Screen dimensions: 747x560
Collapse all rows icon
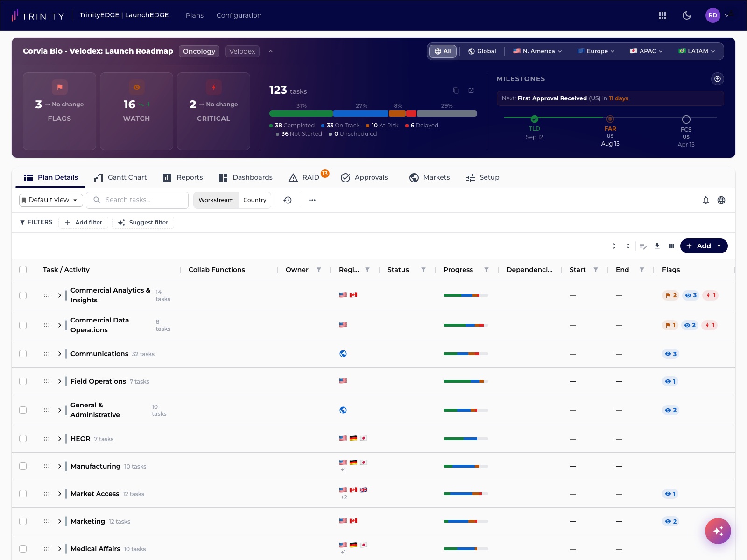coord(628,246)
